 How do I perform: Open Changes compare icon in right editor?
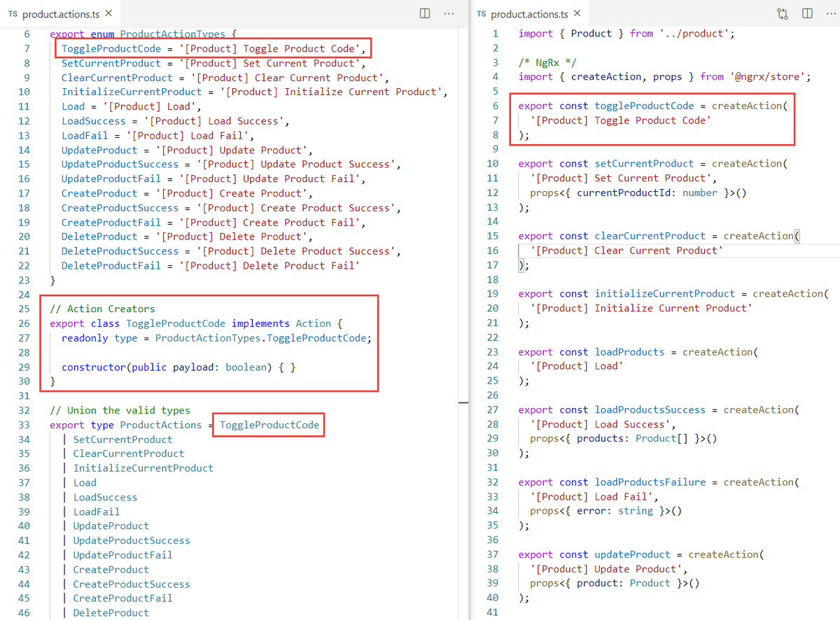[783, 13]
